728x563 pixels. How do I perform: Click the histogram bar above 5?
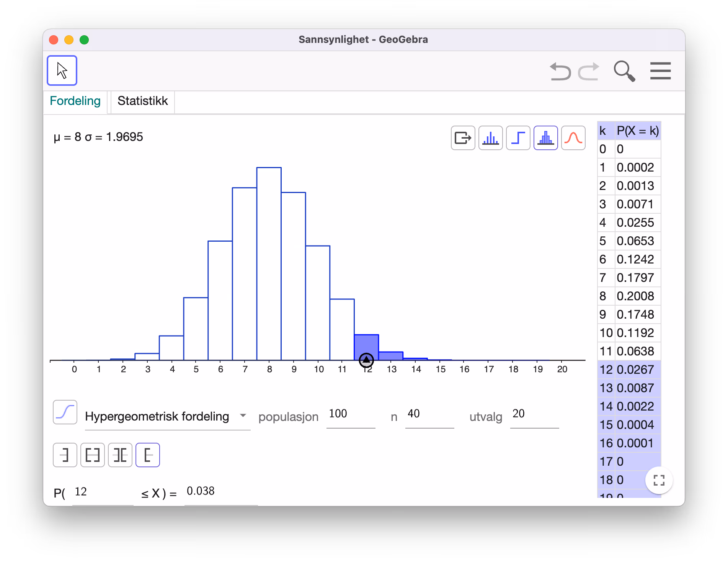tap(196, 329)
